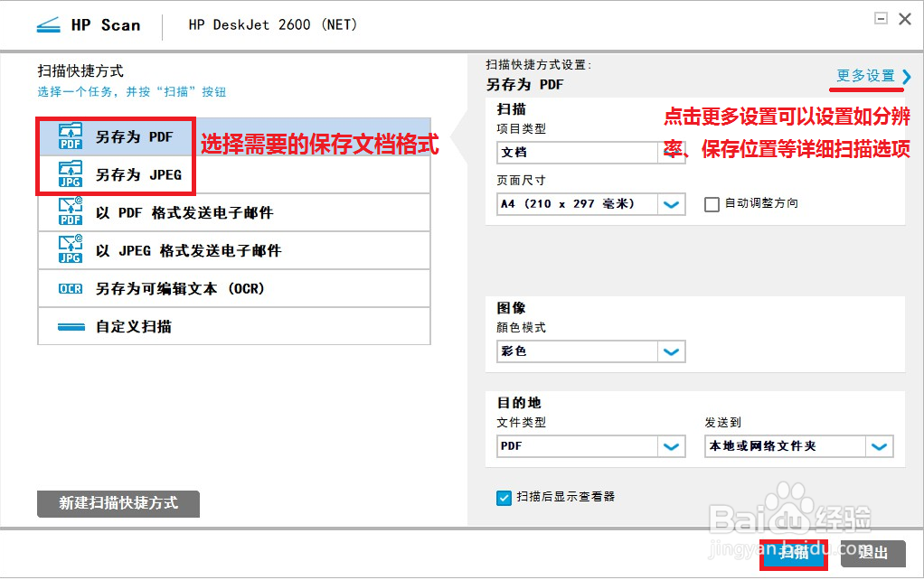Click the JPG icon beside 另存为 JPEG
The width and height of the screenshot is (924, 580).
[x=71, y=174]
